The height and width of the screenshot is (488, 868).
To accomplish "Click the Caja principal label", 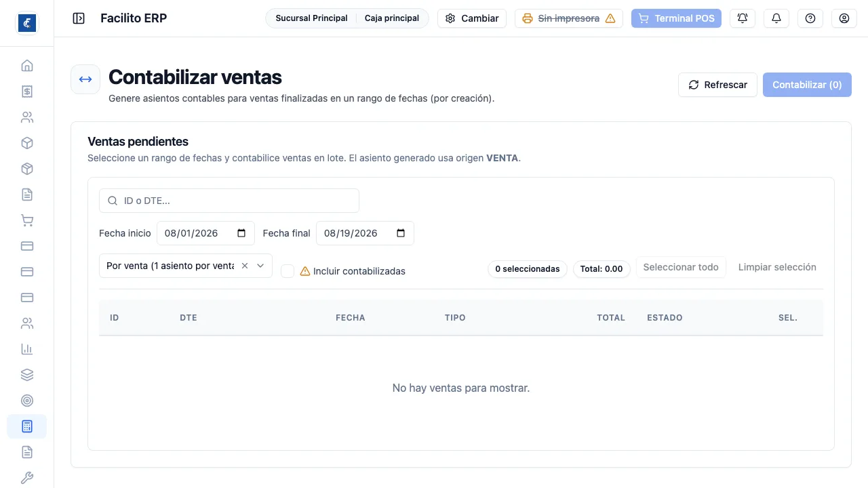I will [x=392, y=18].
